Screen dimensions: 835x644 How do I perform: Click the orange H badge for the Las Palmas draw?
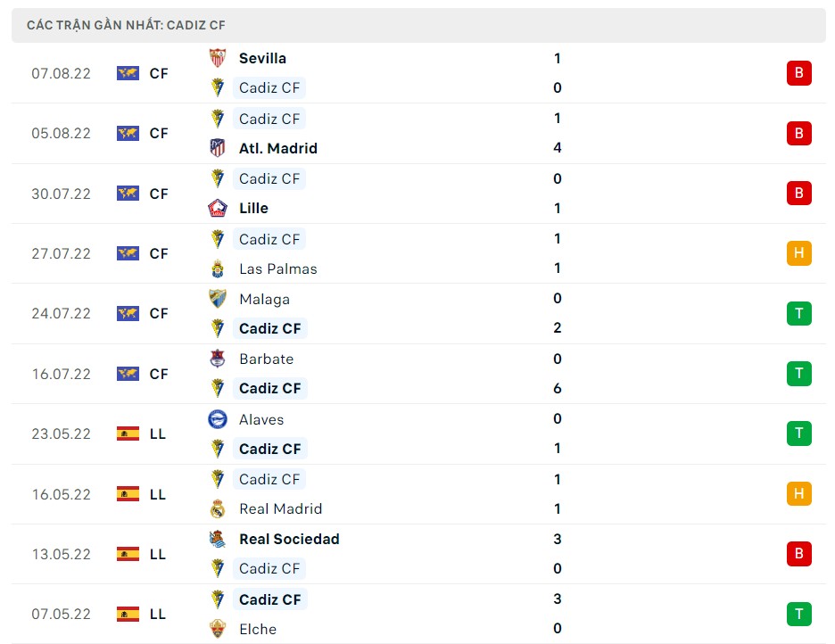799,253
